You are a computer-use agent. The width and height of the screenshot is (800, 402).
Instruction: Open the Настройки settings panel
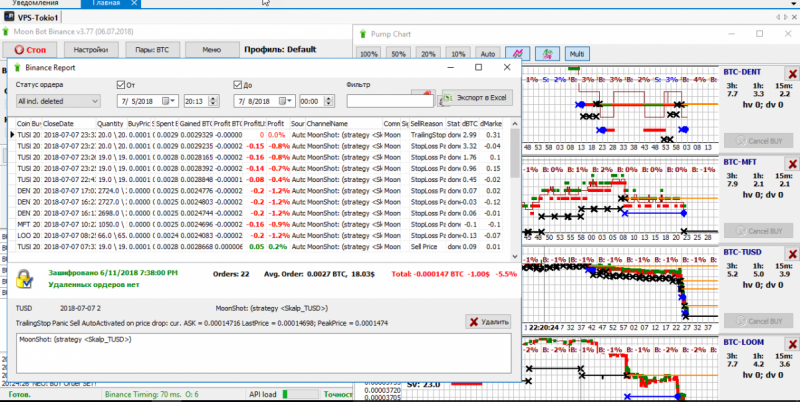pos(91,49)
